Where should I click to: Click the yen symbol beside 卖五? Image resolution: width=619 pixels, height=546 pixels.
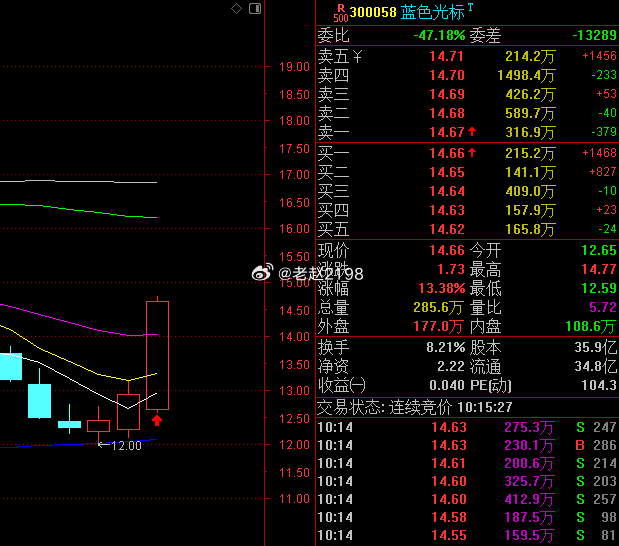[x=357, y=56]
